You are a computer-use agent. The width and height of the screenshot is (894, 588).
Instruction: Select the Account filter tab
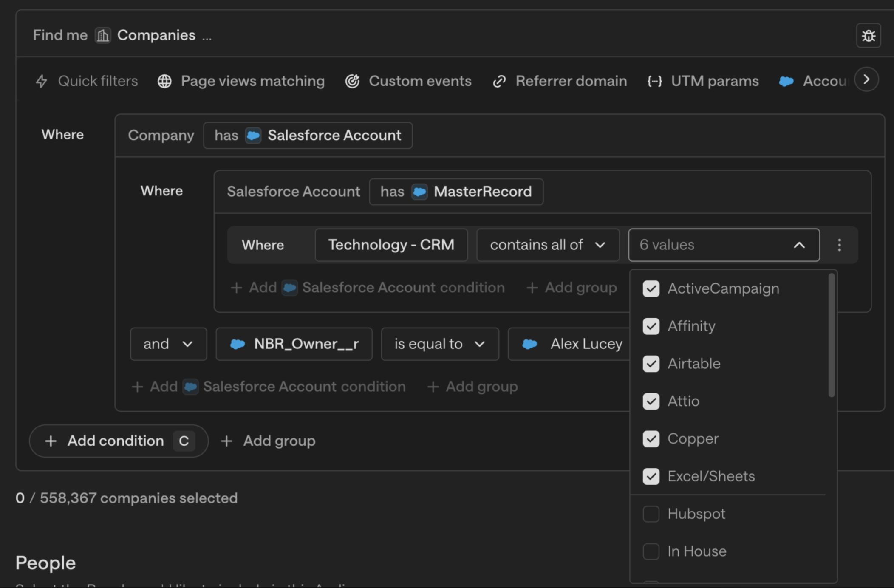pyautogui.click(x=814, y=81)
